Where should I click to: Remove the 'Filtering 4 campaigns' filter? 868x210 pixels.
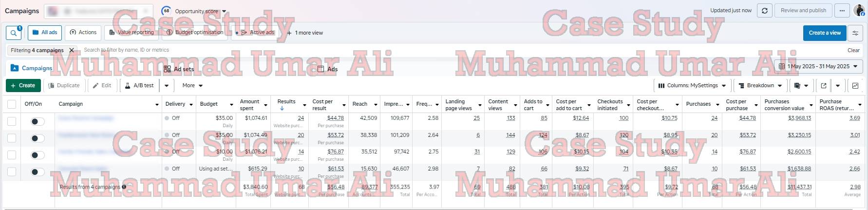pos(72,50)
